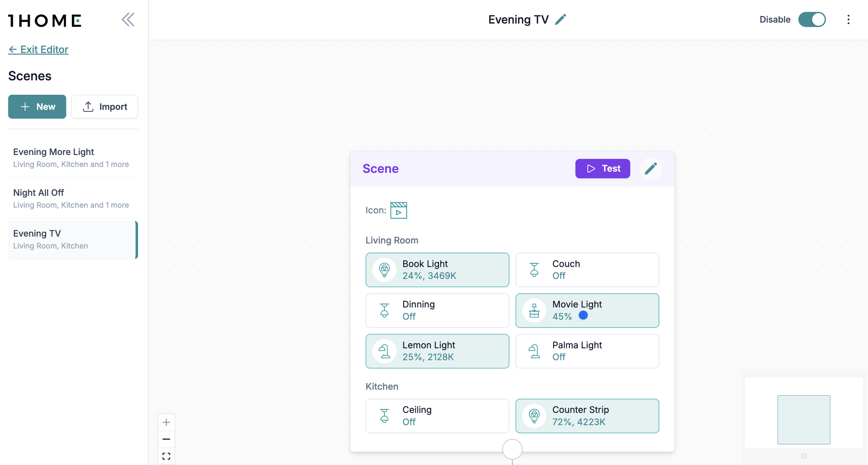The width and height of the screenshot is (868, 465).
Task: Toggle the Palma Light device tile
Action: [587, 351]
